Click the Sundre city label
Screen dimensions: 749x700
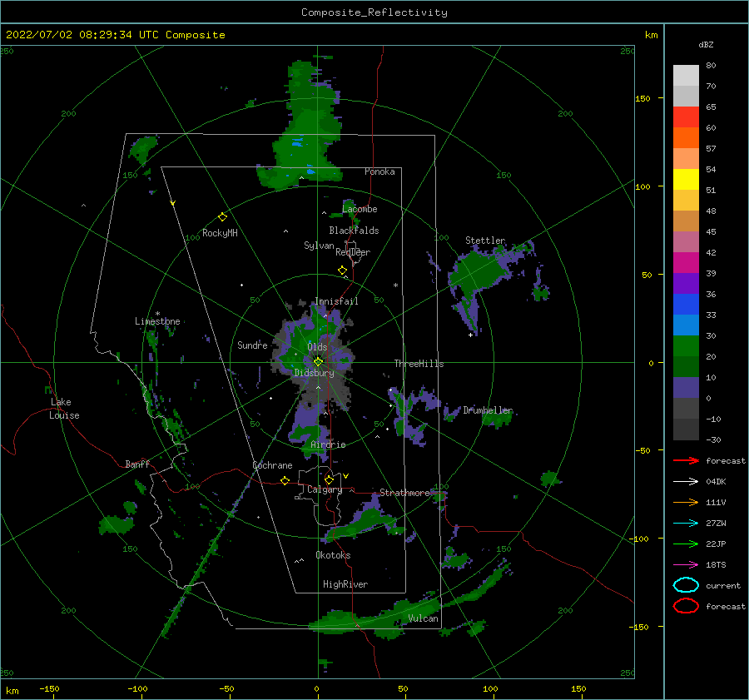coord(252,345)
